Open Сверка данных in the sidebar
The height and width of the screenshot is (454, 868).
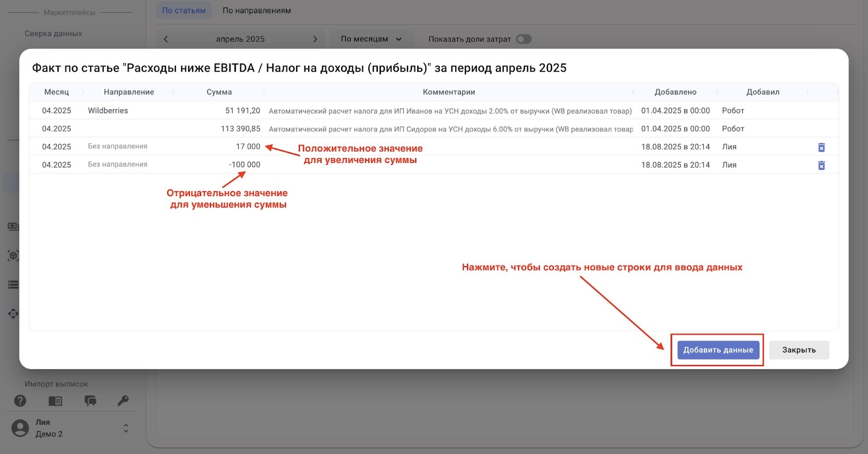click(53, 33)
